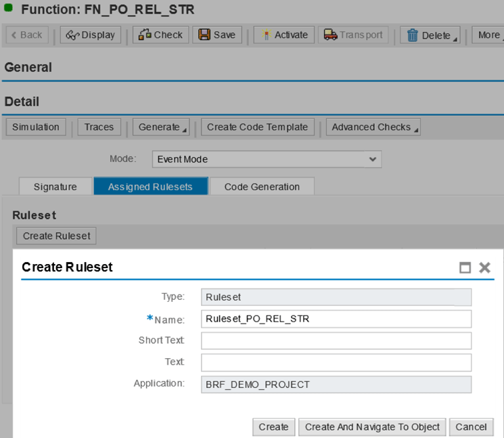Click the Back toolbar button
The height and width of the screenshot is (438, 504).
(x=27, y=35)
